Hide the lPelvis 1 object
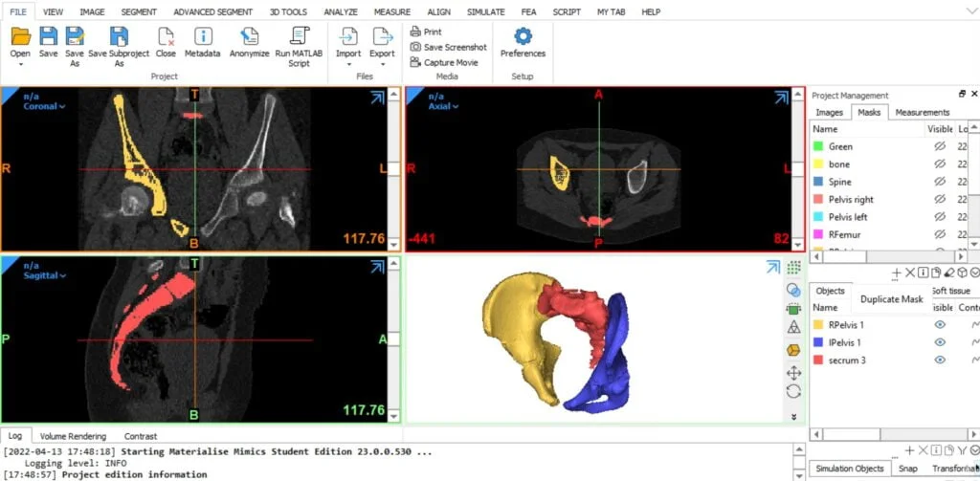Screen dimensions: 980x481 tap(940, 342)
